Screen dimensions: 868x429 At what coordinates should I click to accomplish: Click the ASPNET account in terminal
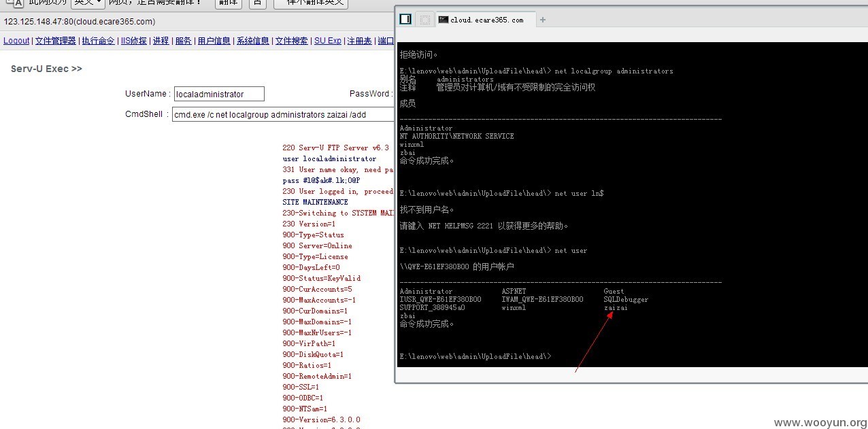point(514,291)
